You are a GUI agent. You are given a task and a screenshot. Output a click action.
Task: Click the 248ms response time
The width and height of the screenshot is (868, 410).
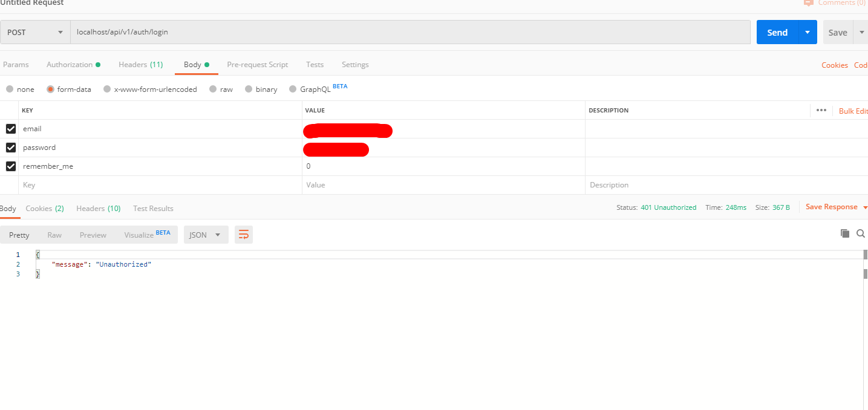pos(736,207)
